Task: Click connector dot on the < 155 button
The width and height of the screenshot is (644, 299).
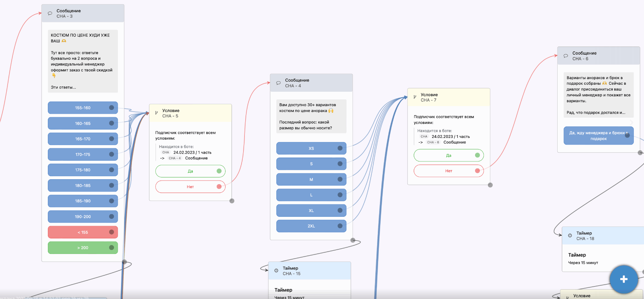Action: pyautogui.click(x=112, y=232)
